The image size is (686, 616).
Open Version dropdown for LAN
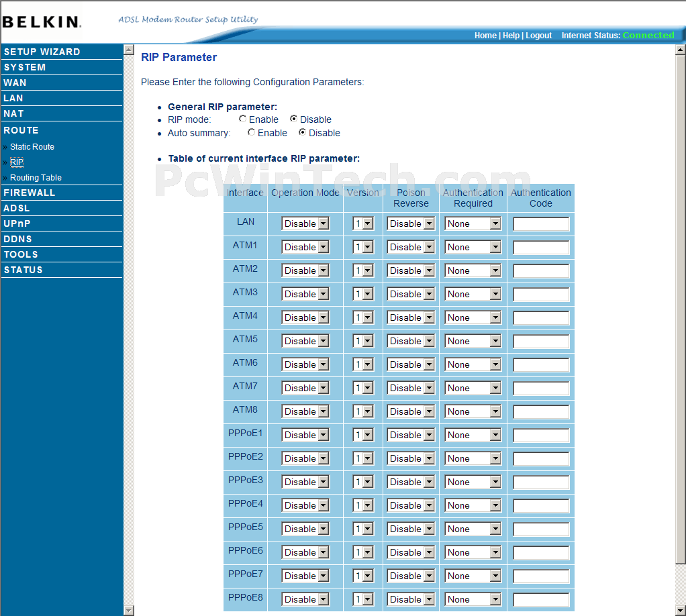(x=363, y=223)
